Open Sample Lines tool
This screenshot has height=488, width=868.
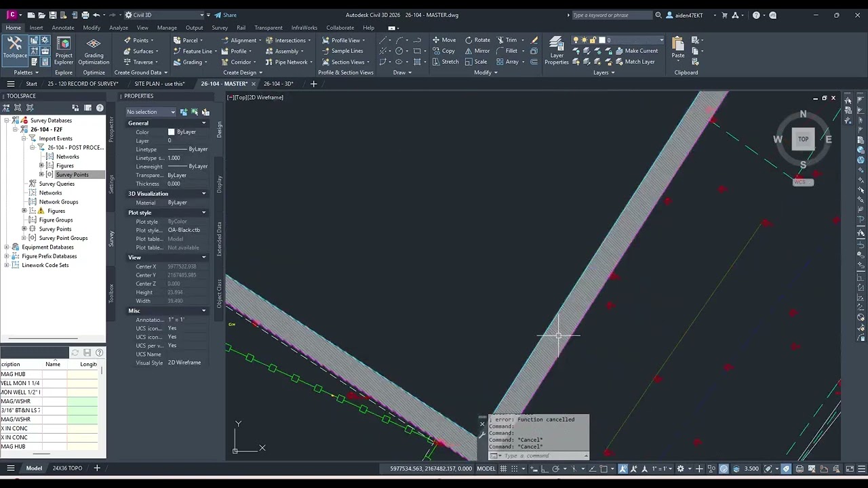tap(342, 51)
